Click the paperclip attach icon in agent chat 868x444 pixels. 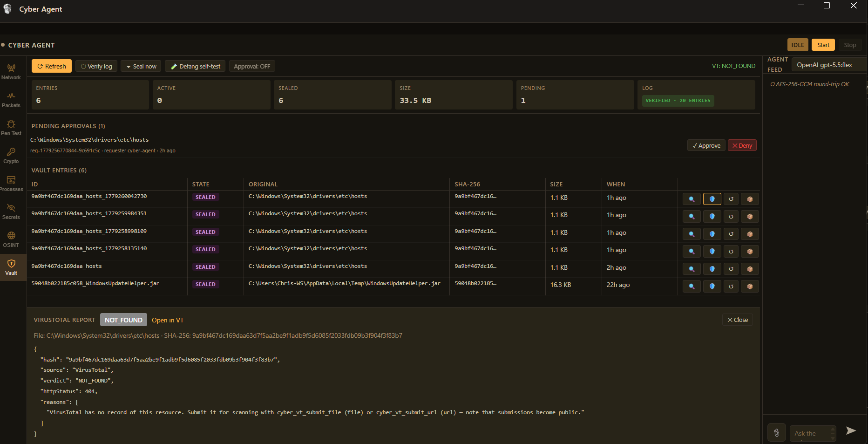(776, 433)
